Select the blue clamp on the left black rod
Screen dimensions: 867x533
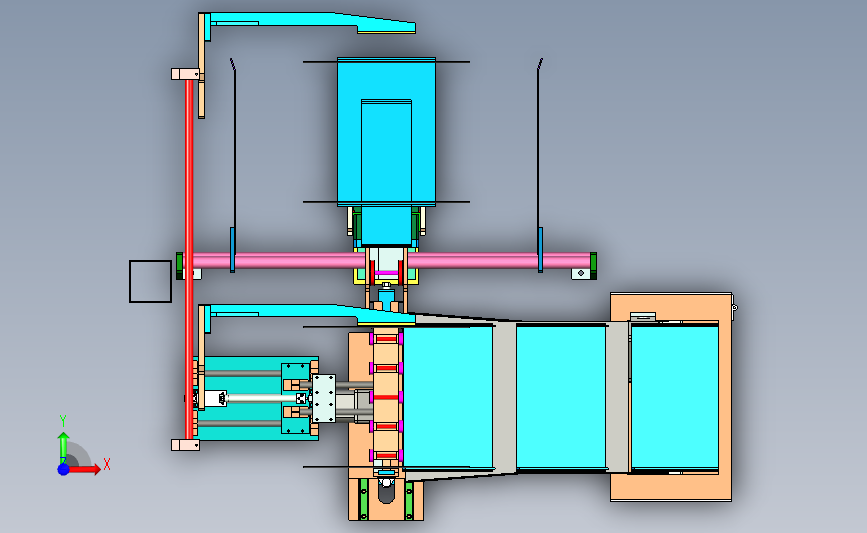(x=232, y=249)
